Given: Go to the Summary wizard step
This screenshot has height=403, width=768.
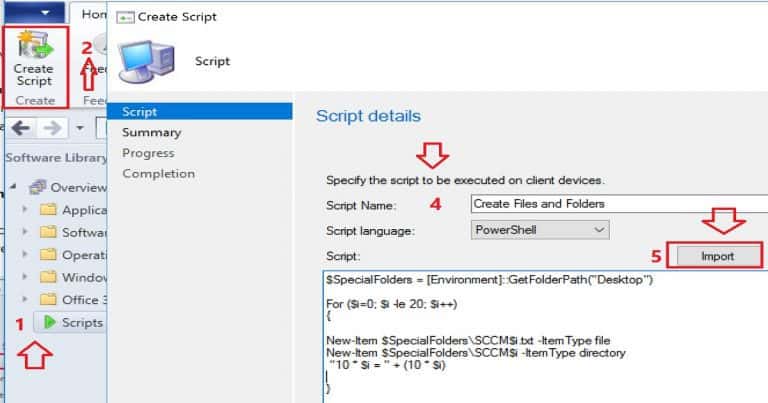Looking at the screenshot, I should [151, 132].
